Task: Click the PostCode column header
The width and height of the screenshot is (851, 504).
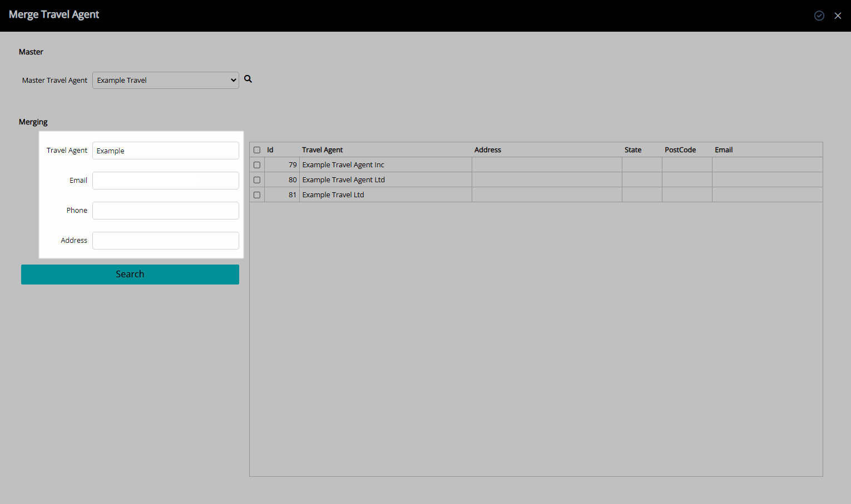Action: pos(680,150)
